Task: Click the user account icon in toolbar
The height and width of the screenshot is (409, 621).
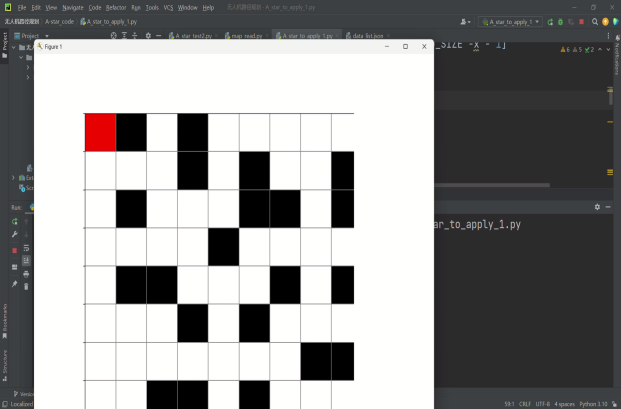Action: pos(466,21)
